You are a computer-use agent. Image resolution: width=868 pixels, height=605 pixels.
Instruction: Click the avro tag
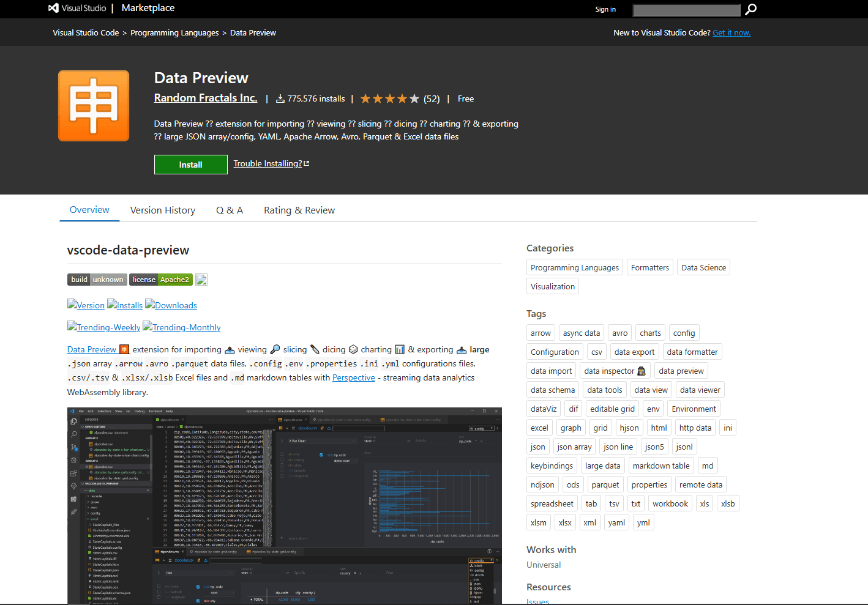620,333
